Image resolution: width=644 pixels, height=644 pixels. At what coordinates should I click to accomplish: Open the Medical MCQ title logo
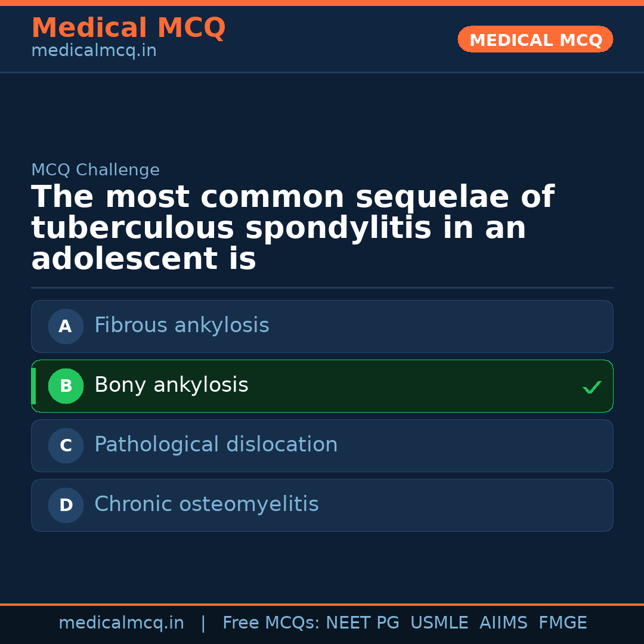tap(128, 28)
